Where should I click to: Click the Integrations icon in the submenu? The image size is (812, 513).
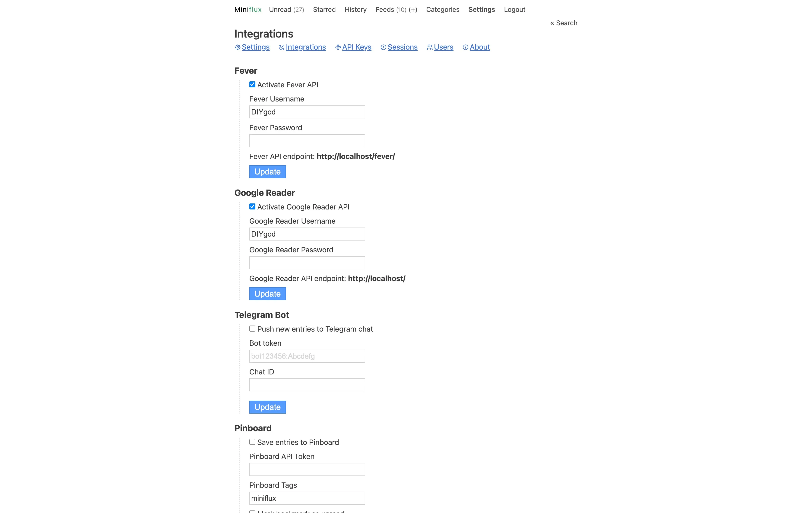point(282,47)
